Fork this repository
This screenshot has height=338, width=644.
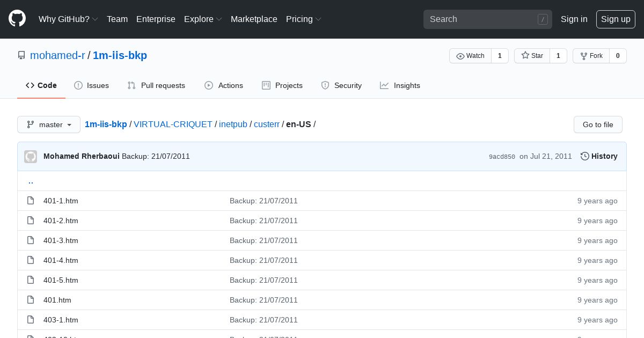click(591, 56)
